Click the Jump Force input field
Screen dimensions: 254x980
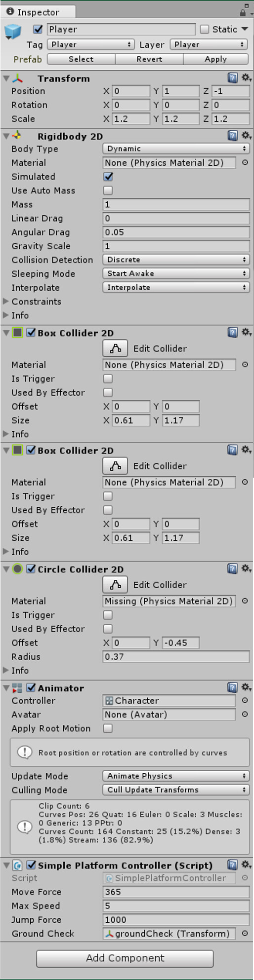coord(176,920)
